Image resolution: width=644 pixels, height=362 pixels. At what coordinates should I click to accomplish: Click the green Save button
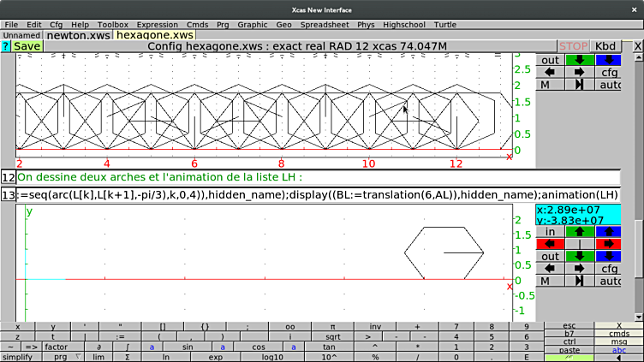tap(27, 46)
